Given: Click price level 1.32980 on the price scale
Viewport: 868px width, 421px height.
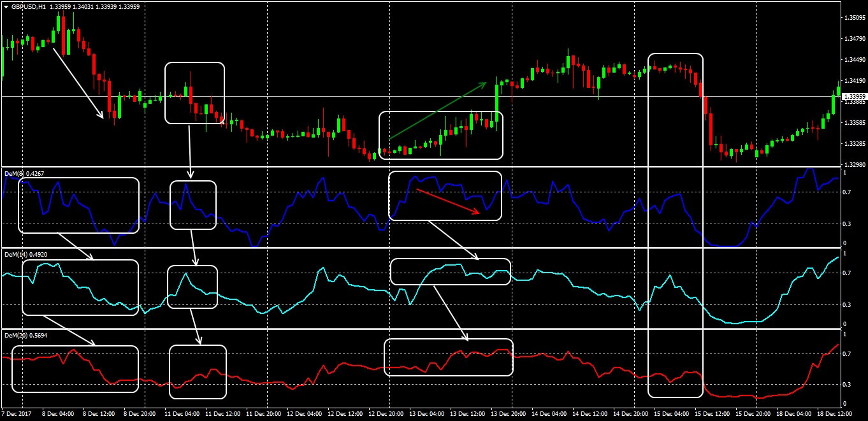Looking at the screenshot, I should [x=854, y=164].
